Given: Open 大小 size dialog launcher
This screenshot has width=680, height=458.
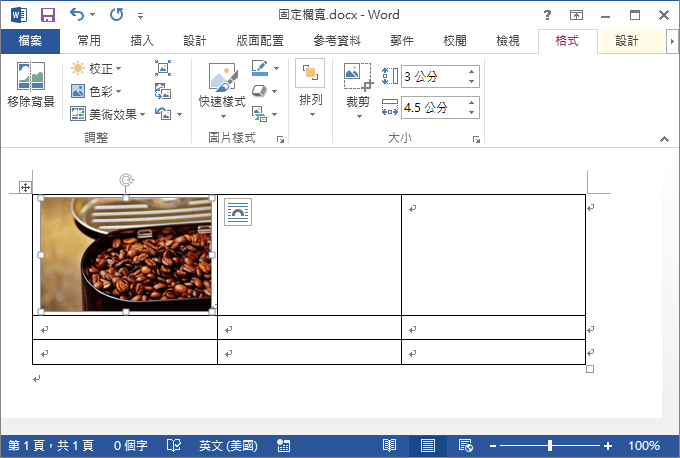Looking at the screenshot, I should pos(477,139).
